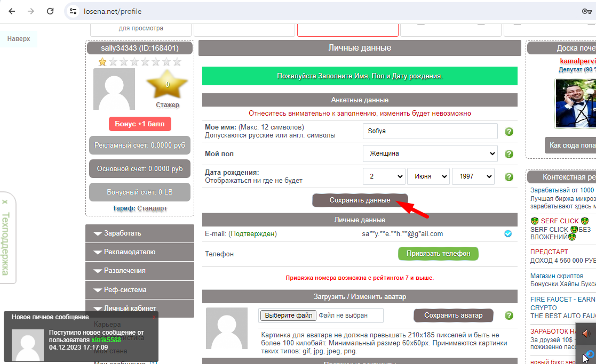The width and height of the screenshot is (596, 364).
Task: Click Выберите файл to choose avatar
Action: point(289,316)
